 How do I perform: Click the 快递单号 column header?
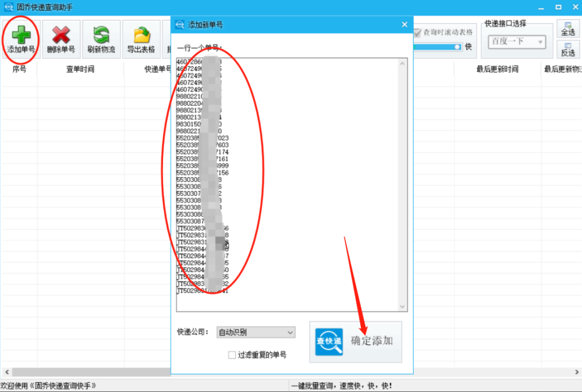(x=158, y=69)
